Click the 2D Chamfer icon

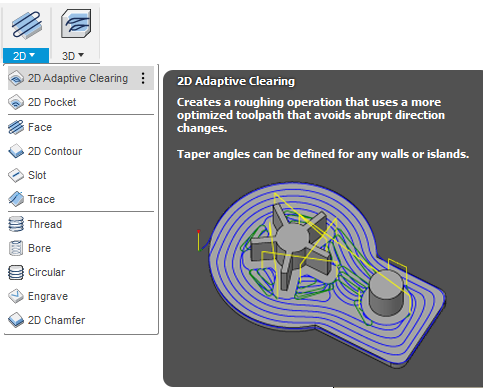[x=16, y=320]
